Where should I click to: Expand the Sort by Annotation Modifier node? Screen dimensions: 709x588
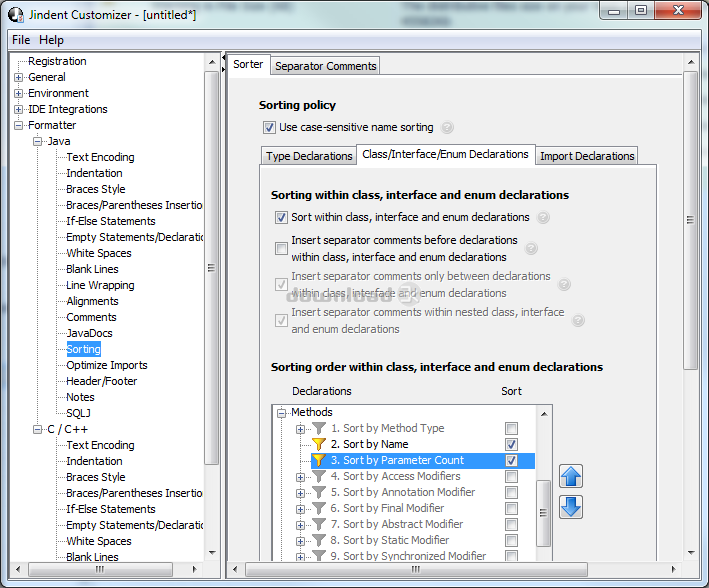[x=300, y=493]
